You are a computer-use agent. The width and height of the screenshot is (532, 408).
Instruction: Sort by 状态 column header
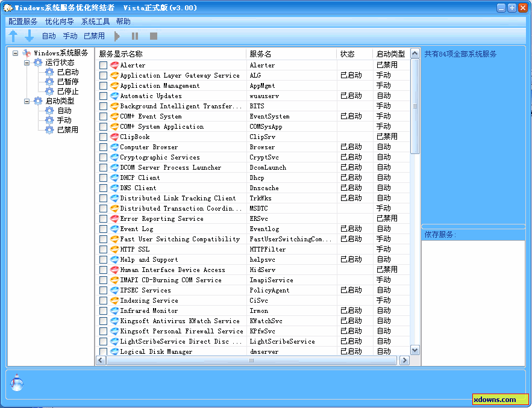click(354, 54)
